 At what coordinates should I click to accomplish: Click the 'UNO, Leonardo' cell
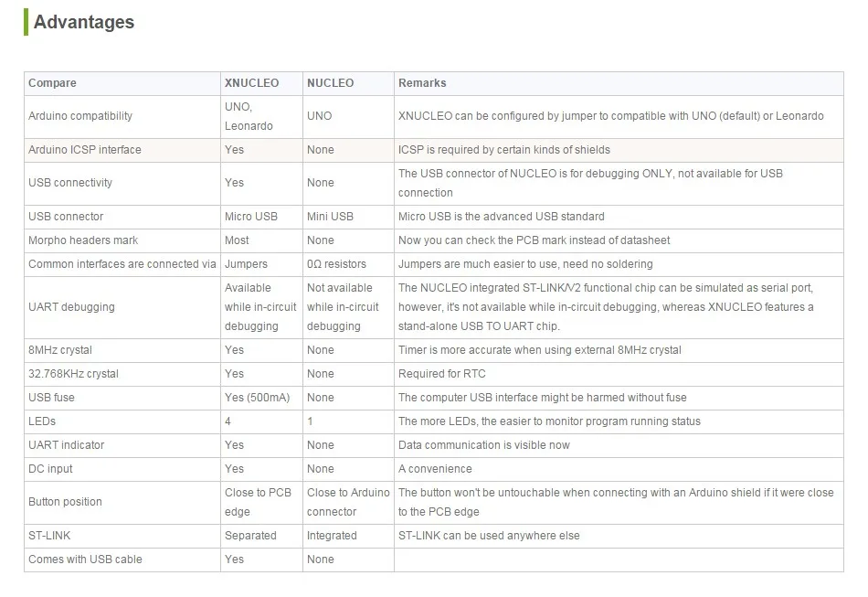249,116
